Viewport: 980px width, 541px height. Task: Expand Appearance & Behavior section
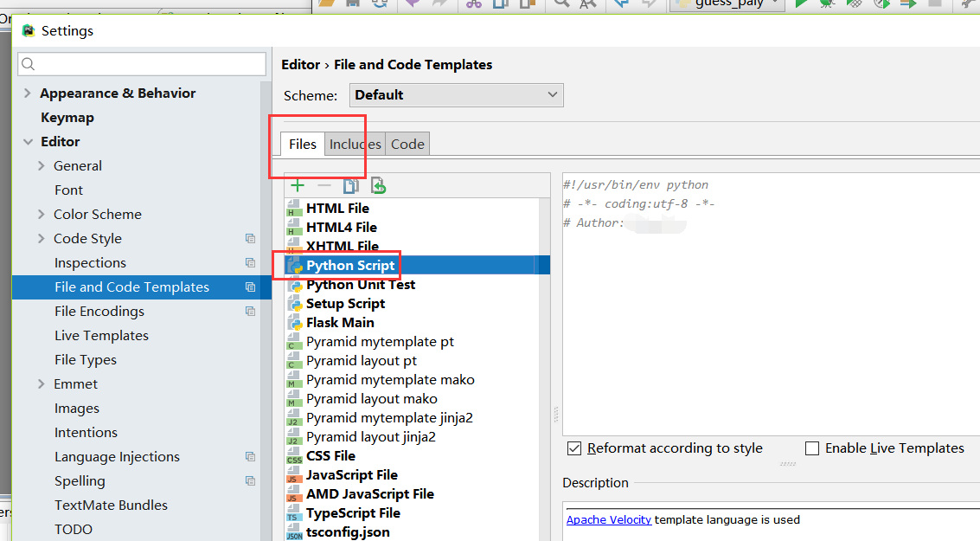[27, 93]
